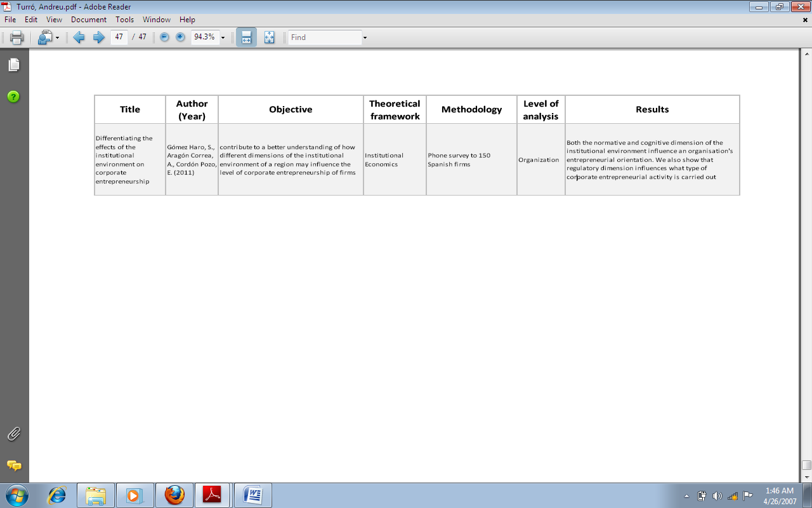Go to previous page arrow
This screenshot has width=812, height=508.
[79, 37]
